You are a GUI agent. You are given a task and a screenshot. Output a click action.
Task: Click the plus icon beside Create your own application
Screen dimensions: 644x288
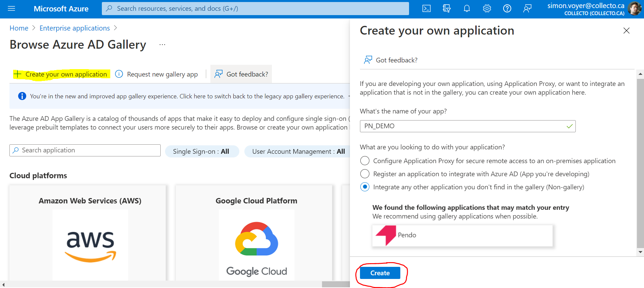pos(17,74)
